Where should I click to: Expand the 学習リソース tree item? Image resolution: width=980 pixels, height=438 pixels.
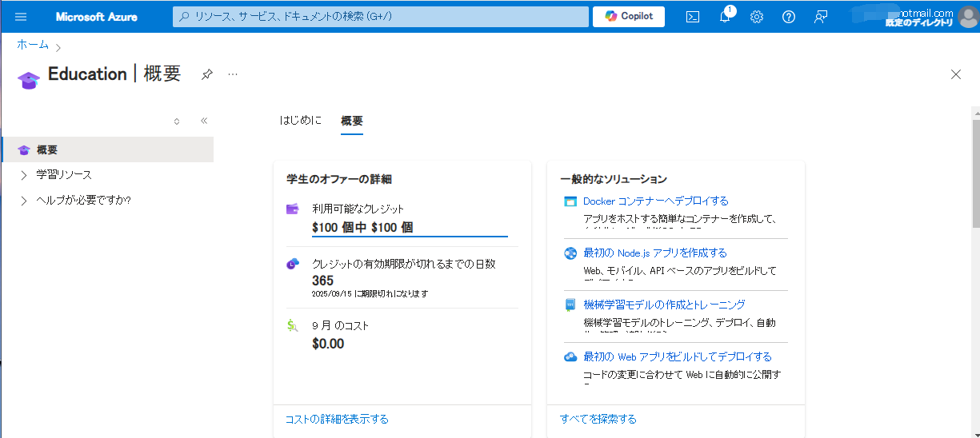point(23,174)
